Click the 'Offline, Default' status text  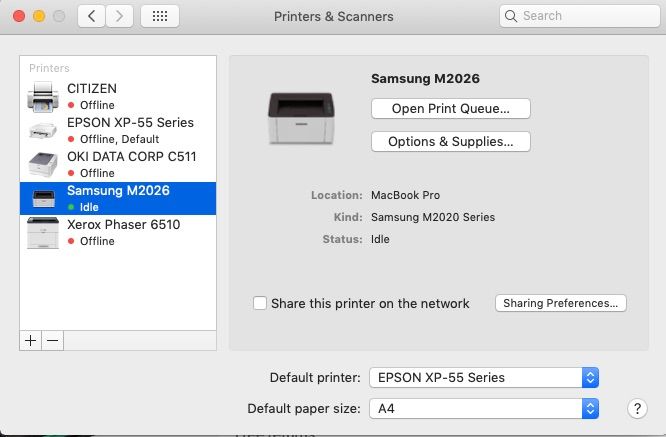coord(119,139)
